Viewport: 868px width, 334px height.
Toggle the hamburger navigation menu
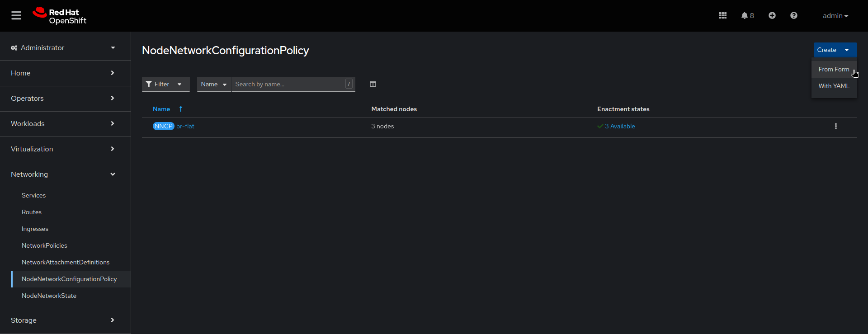click(x=16, y=16)
